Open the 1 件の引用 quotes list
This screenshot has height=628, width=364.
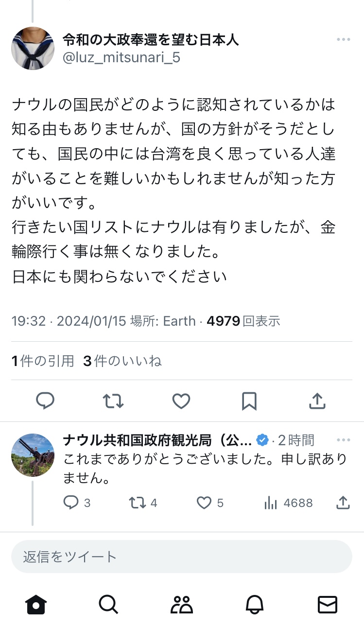(43, 361)
